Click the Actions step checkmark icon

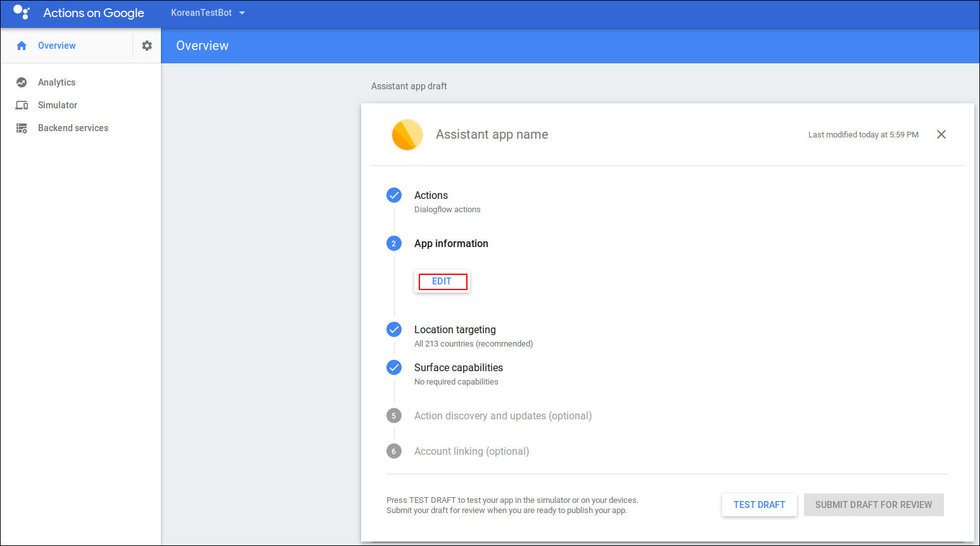[394, 195]
